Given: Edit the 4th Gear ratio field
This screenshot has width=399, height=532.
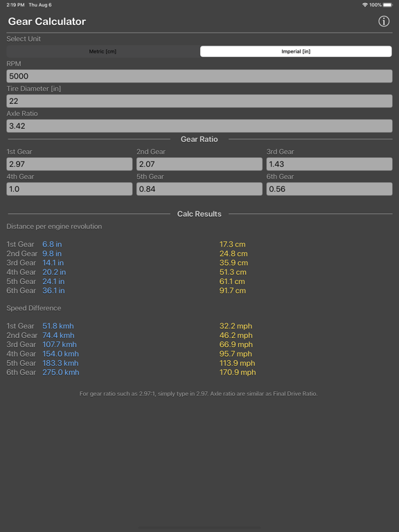Looking at the screenshot, I should click(69, 189).
